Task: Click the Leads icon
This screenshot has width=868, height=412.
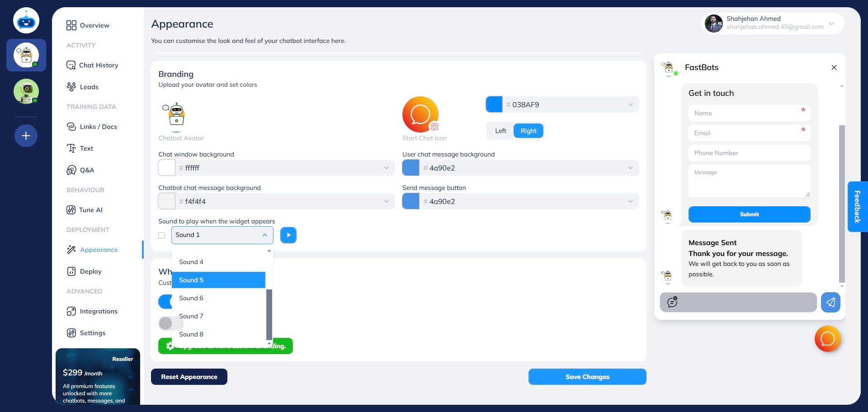Action: [x=71, y=87]
